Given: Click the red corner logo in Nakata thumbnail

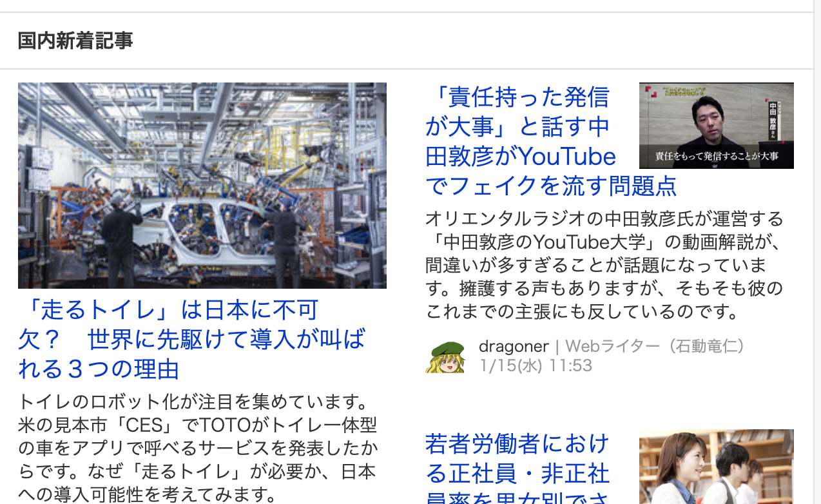Looking at the screenshot, I should coord(652,92).
